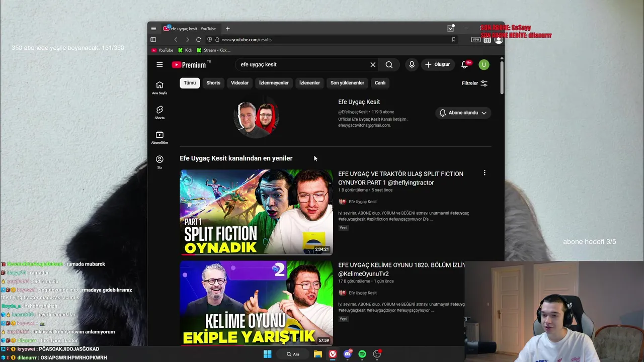Open the Oluştur create button
Screen dimensions: 644x362
click(x=437, y=64)
